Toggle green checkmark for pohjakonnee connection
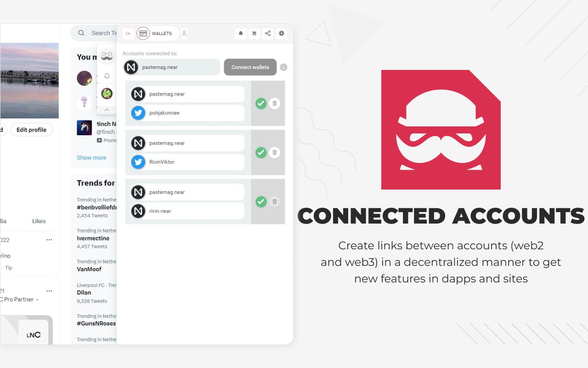Viewport: 588px width, 368px height. [x=261, y=103]
